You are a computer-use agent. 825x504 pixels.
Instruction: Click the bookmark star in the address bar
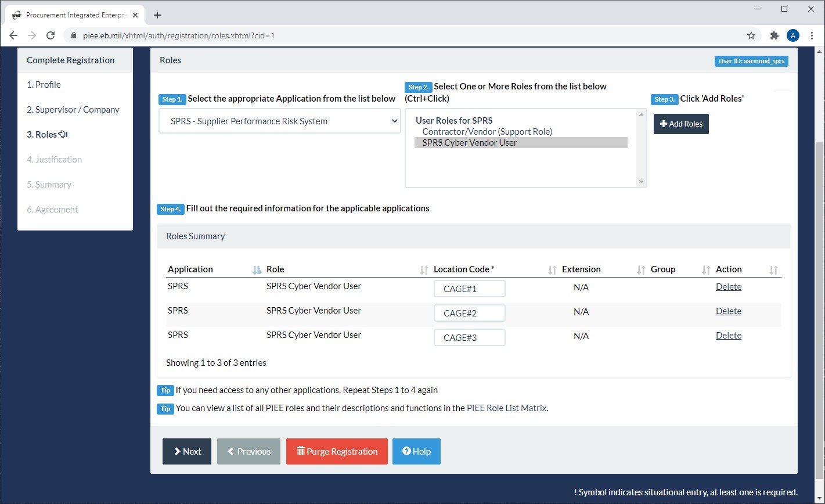pyautogui.click(x=751, y=35)
